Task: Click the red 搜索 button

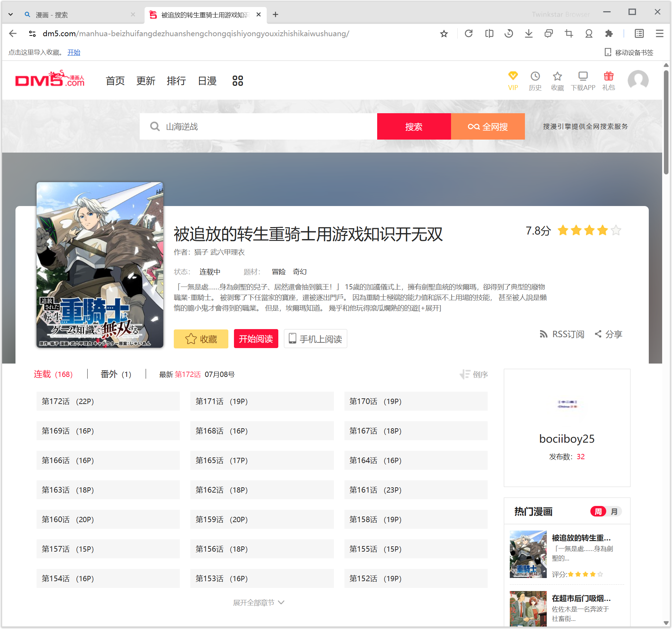Action: coord(414,127)
